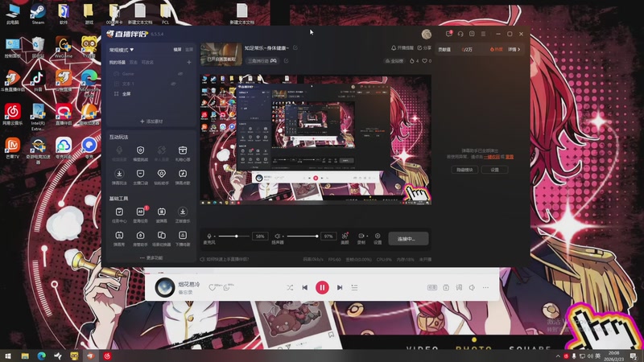This screenshot has height=362, width=644.
Task: Click the stream cover thumbnail
Action: coord(221,54)
